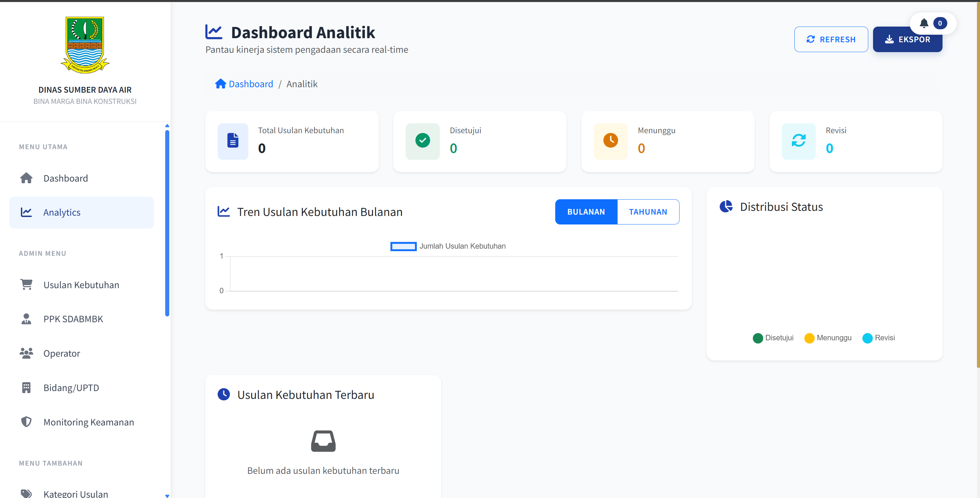Open Monitoring Keamanan menu item

coord(88,422)
